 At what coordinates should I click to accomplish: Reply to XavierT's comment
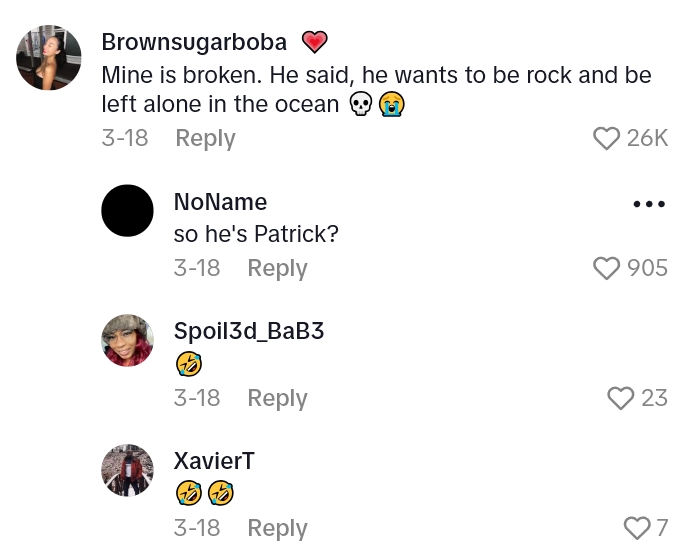[x=277, y=528]
